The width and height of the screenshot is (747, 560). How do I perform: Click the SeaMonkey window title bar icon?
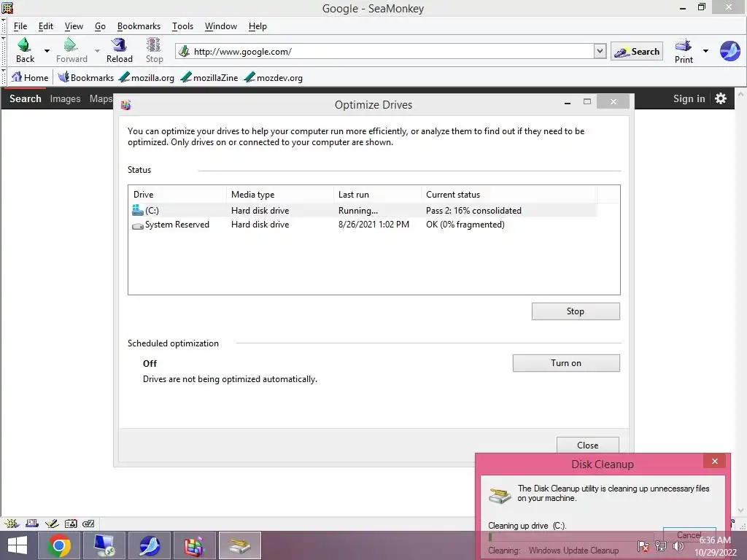point(7,7)
